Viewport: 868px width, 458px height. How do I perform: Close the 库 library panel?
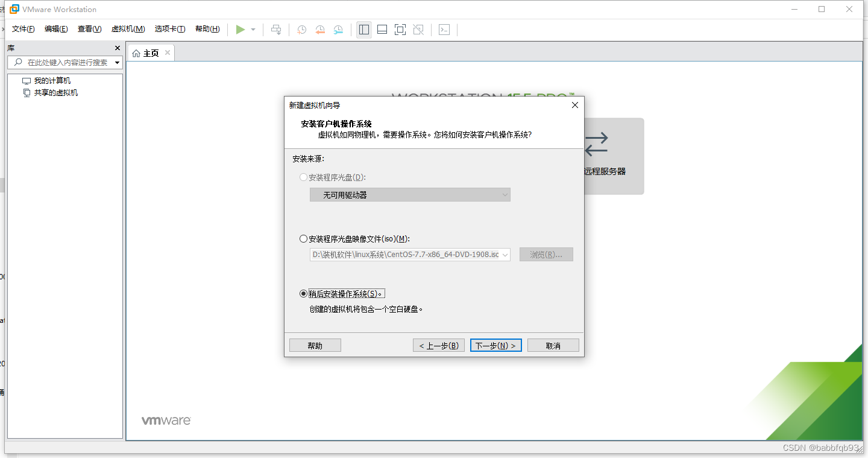point(118,48)
